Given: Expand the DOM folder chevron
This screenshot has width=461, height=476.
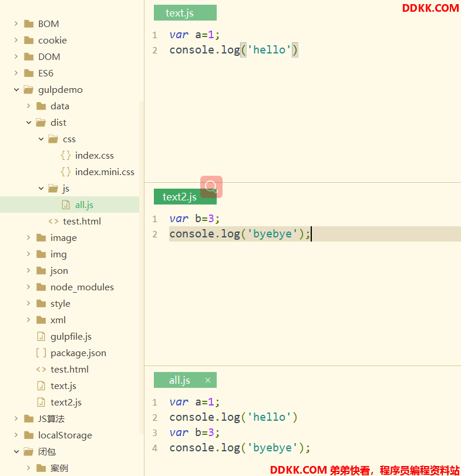Looking at the screenshot, I should (16, 56).
